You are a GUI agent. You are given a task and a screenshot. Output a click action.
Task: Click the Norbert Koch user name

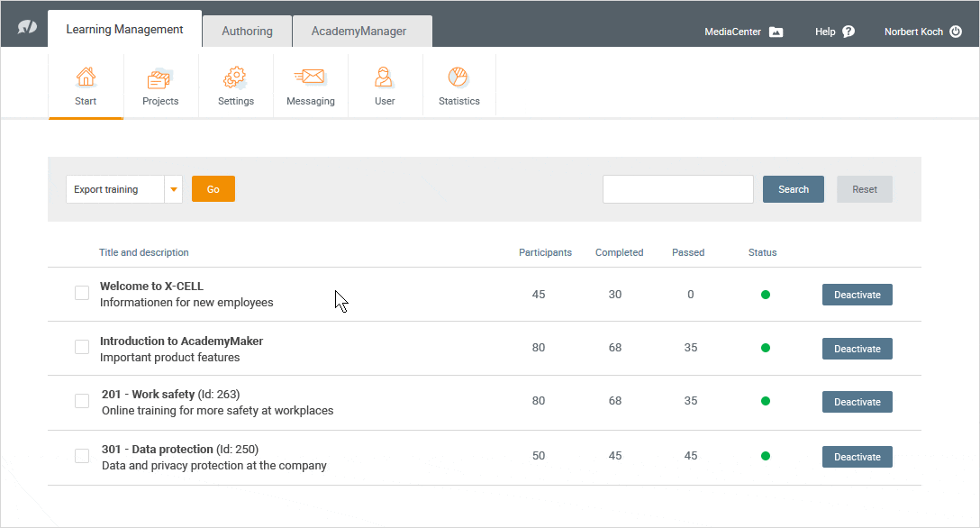click(x=913, y=32)
